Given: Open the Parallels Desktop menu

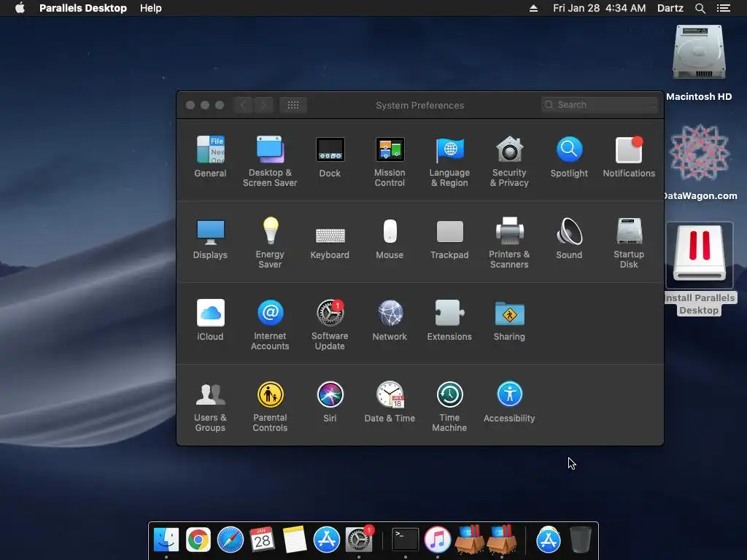Looking at the screenshot, I should click(x=83, y=8).
